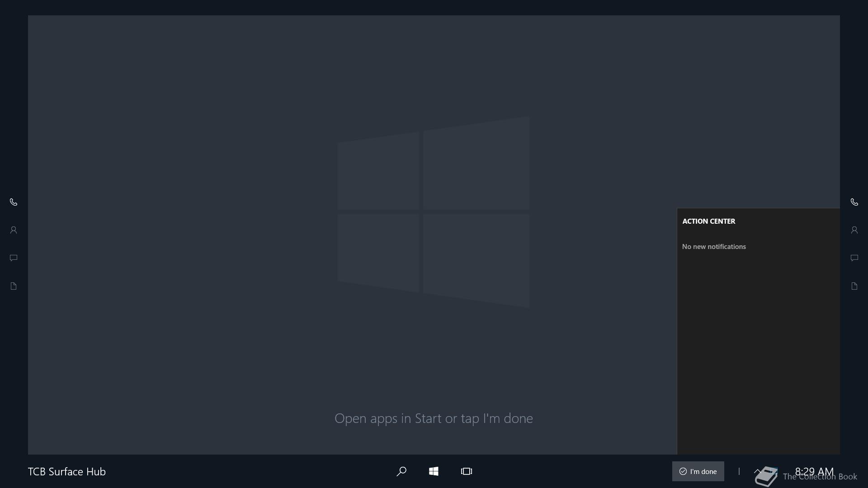The image size is (868, 488).
Task: Expand the system tray chevron
Action: pyautogui.click(x=758, y=471)
